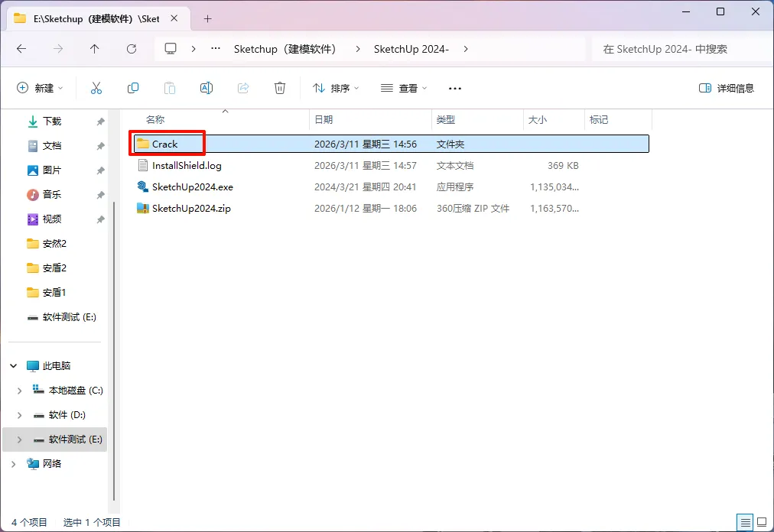Select the E:\Sketchup tab

coord(99,19)
